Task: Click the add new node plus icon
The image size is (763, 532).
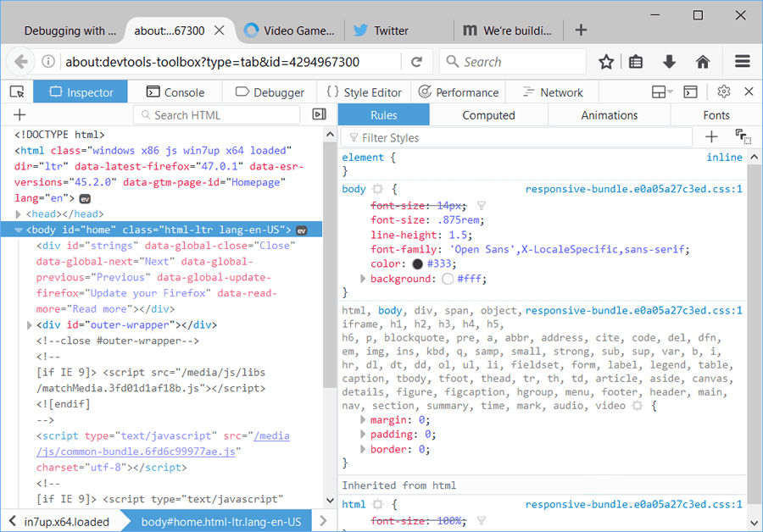Action: [x=19, y=115]
